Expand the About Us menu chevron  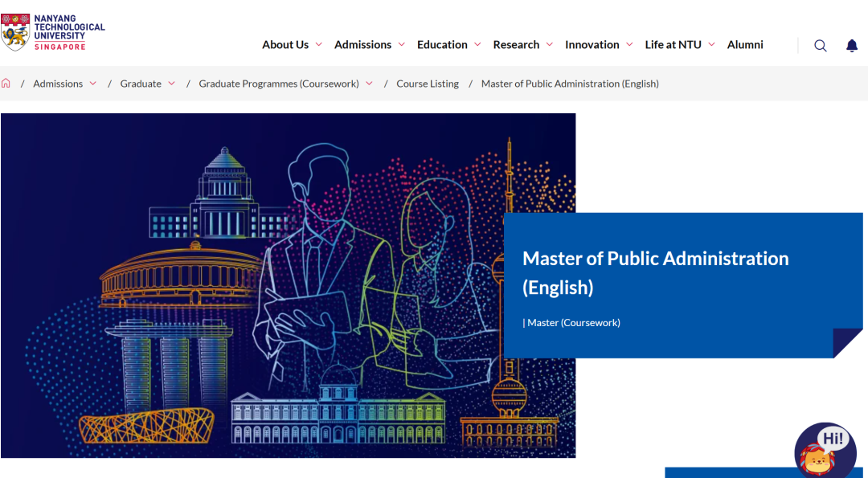point(319,45)
